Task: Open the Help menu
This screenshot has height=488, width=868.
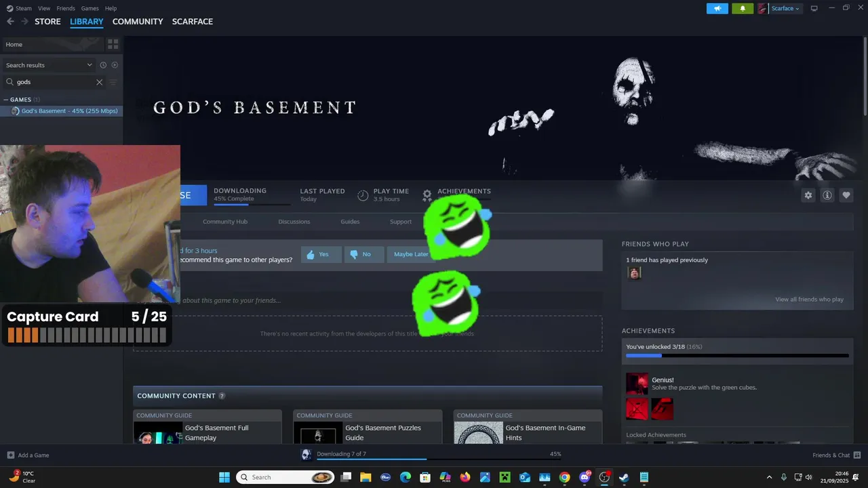Action: click(x=111, y=8)
